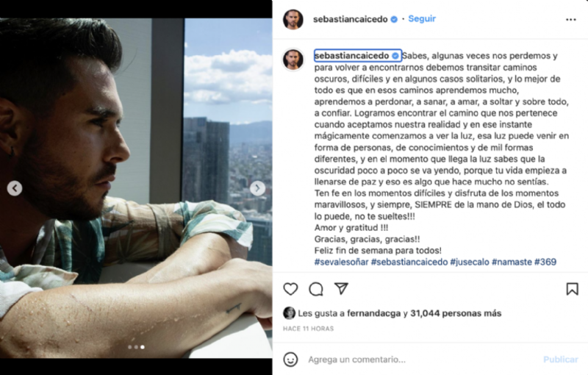Share post with paper plane icon
588x375 pixels.
point(341,288)
